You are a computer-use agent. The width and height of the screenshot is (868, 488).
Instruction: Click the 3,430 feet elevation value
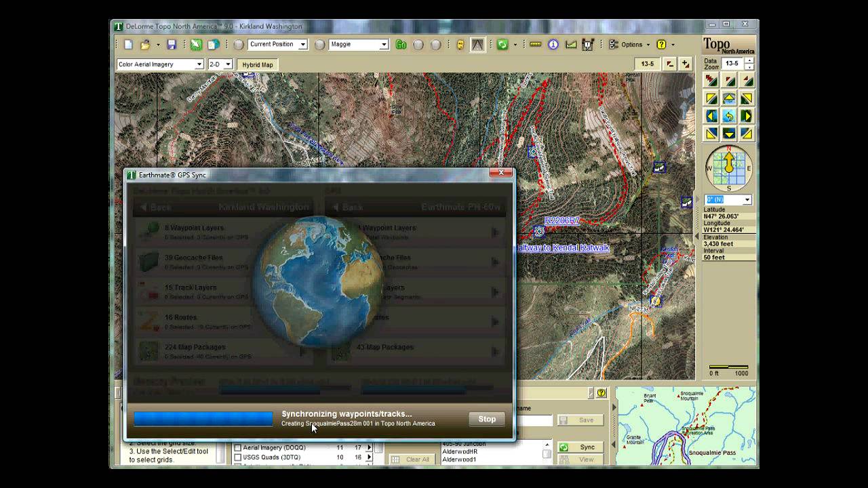718,244
